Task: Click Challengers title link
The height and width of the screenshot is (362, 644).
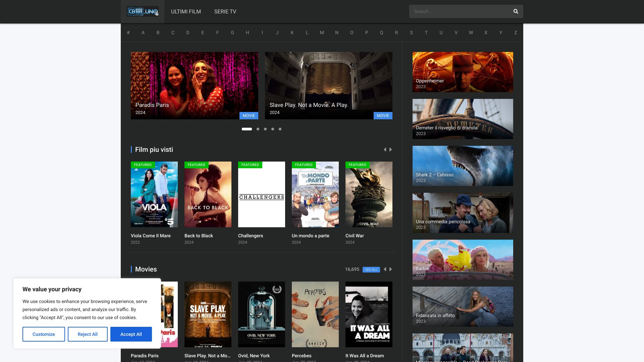Action: tap(251, 236)
